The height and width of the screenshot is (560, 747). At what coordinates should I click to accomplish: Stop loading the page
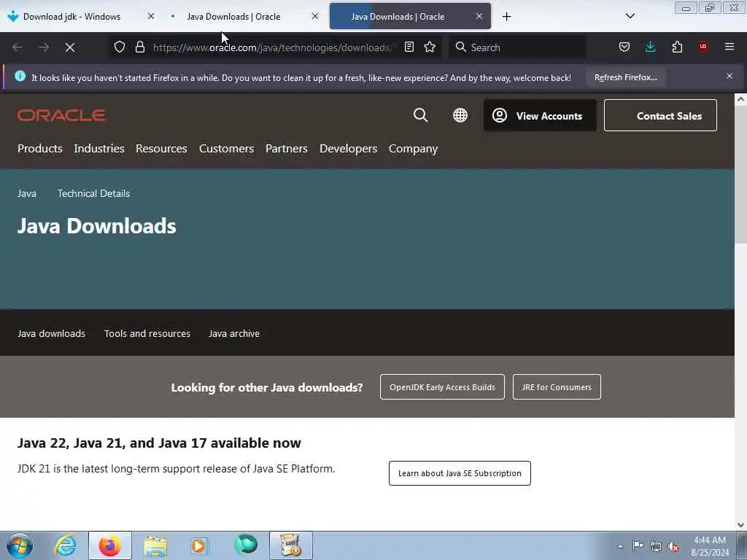tap(70, 47)
